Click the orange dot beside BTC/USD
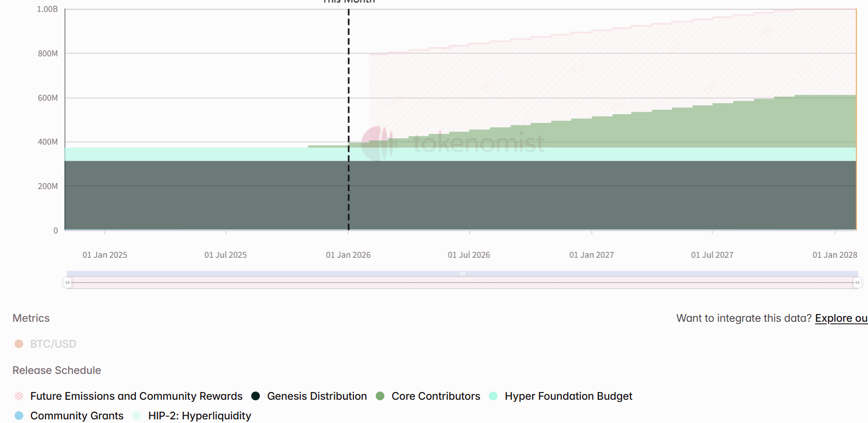Image resolution: width=868 pixels, height=423 pixels. tap(19, 344)
